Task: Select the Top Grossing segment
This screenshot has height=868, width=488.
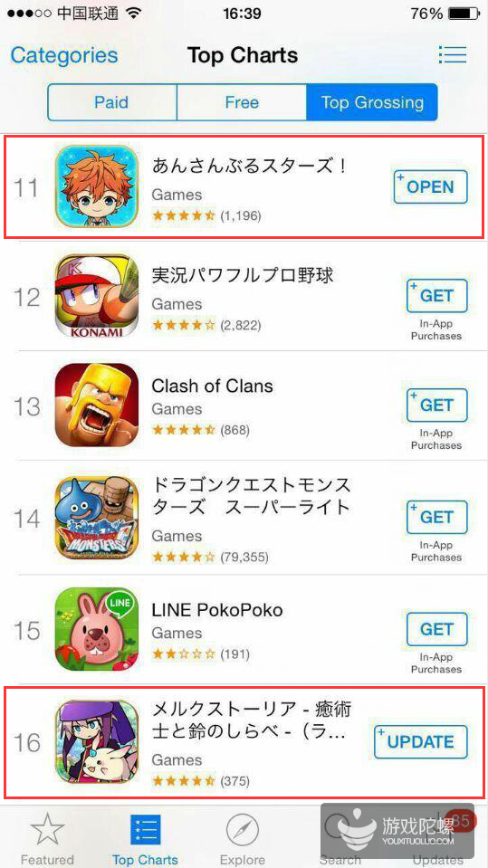Action: pyautogui.click(x=372, y=102)
